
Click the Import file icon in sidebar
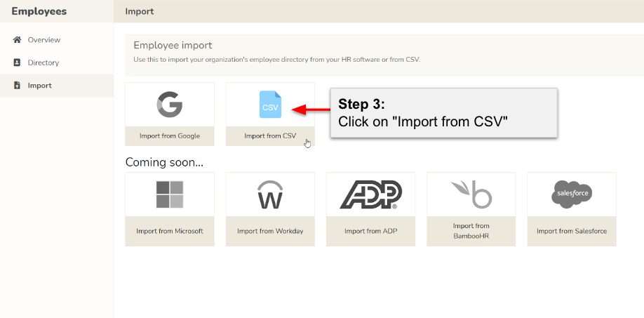18,86
